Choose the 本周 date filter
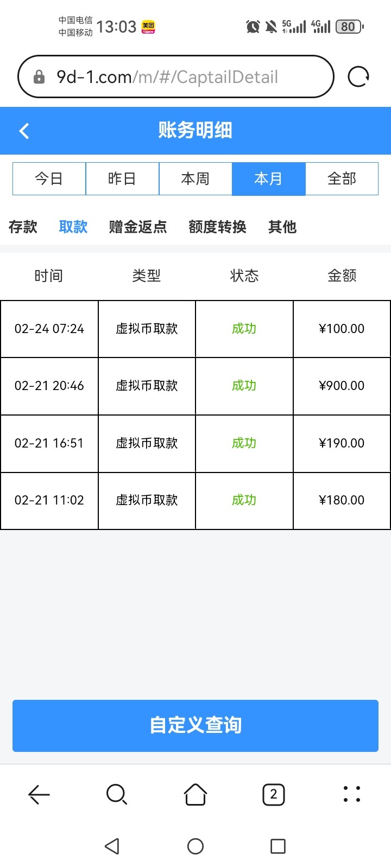 coord(195,178)
